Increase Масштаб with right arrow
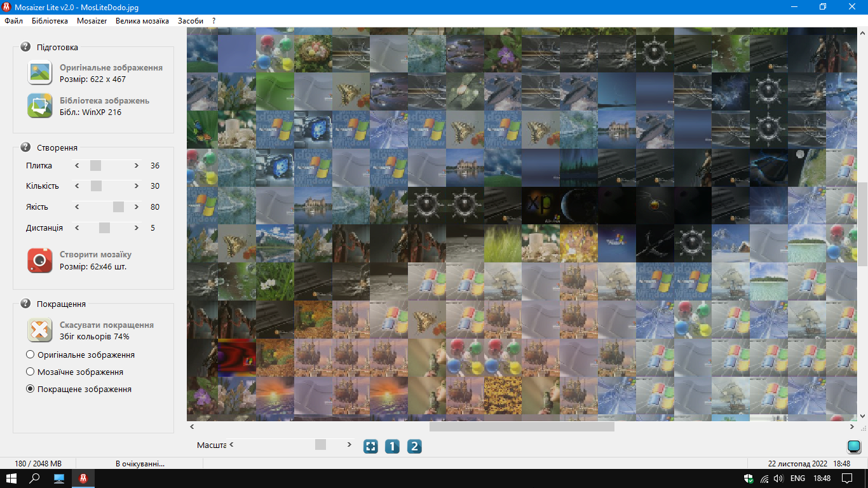 coord(349,445)
